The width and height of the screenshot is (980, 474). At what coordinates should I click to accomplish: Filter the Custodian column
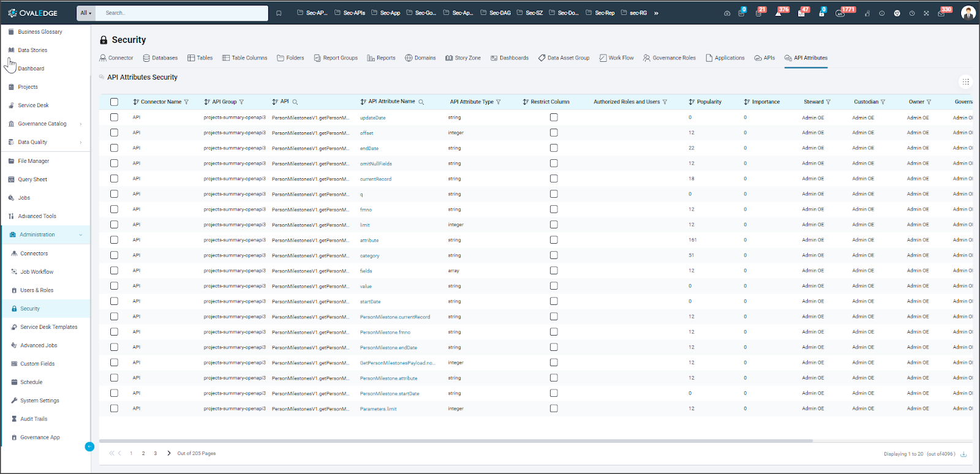tap(883, 102)
